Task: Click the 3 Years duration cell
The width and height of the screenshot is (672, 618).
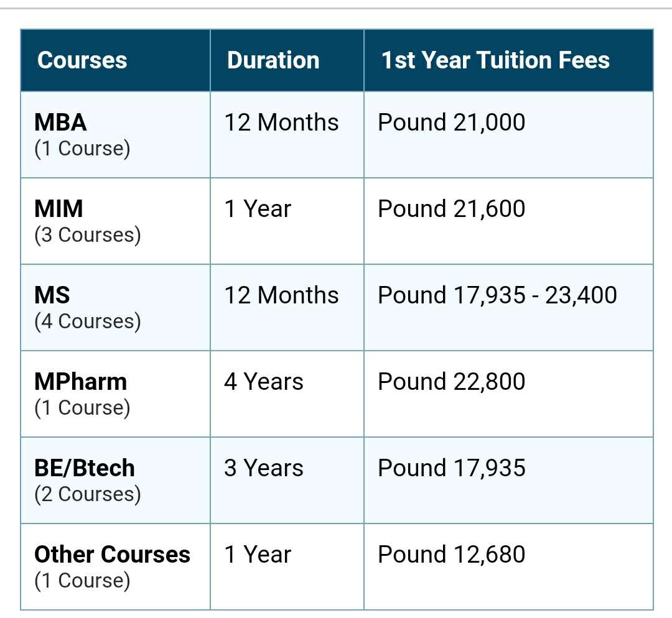Action: [x=263, y=468]
